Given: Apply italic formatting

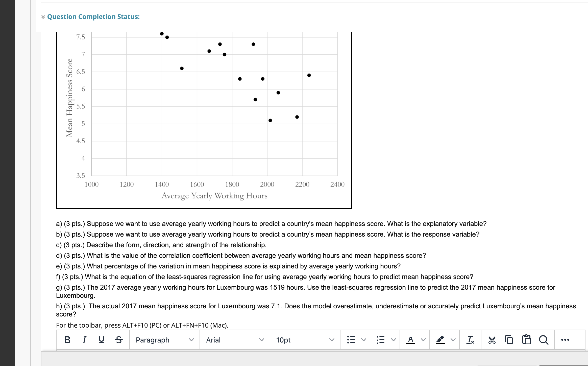Looking at the screenshot, I should click(x=84, y=340).
